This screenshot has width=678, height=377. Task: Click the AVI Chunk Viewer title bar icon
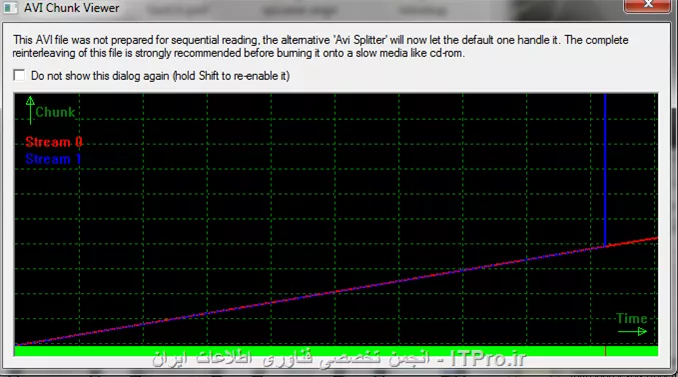click(10, 7)
